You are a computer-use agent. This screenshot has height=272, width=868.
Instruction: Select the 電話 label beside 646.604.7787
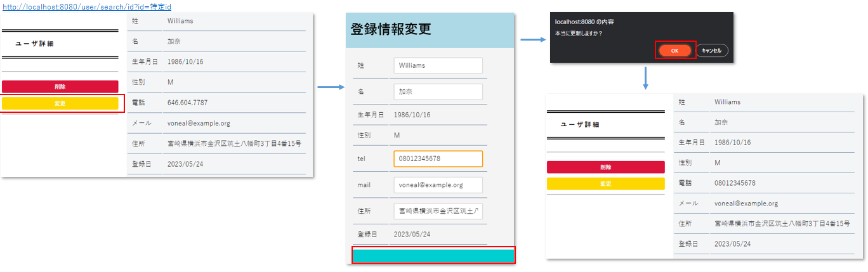(x=138, y=103)
